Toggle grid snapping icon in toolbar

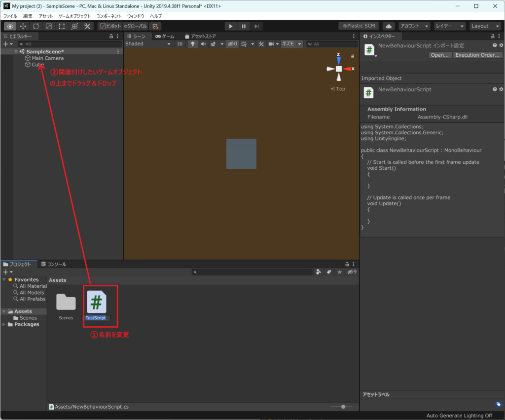pos(155,26)
